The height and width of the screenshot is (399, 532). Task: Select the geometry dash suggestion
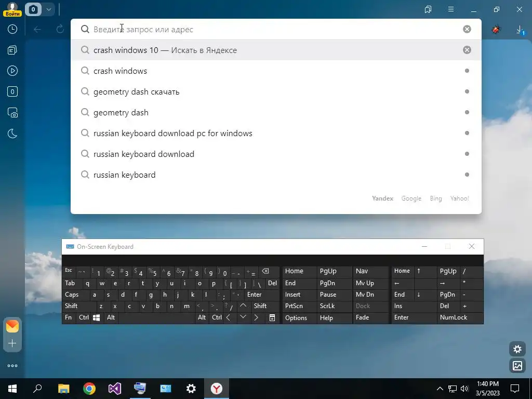point(276,112)
